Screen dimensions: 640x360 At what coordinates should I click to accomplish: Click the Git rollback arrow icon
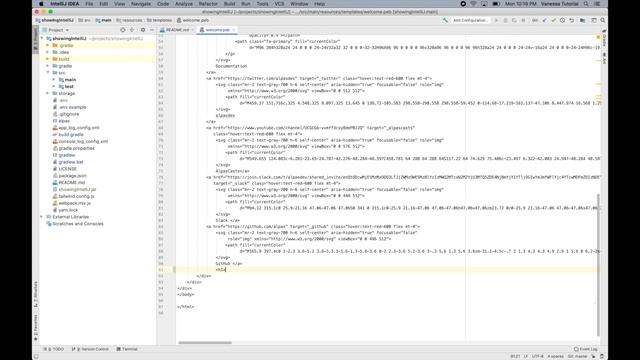pyautogui.click(x=572, y=20)
